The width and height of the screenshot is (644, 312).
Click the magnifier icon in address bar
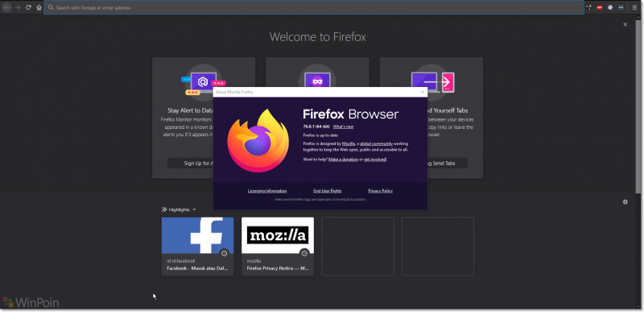51,7
